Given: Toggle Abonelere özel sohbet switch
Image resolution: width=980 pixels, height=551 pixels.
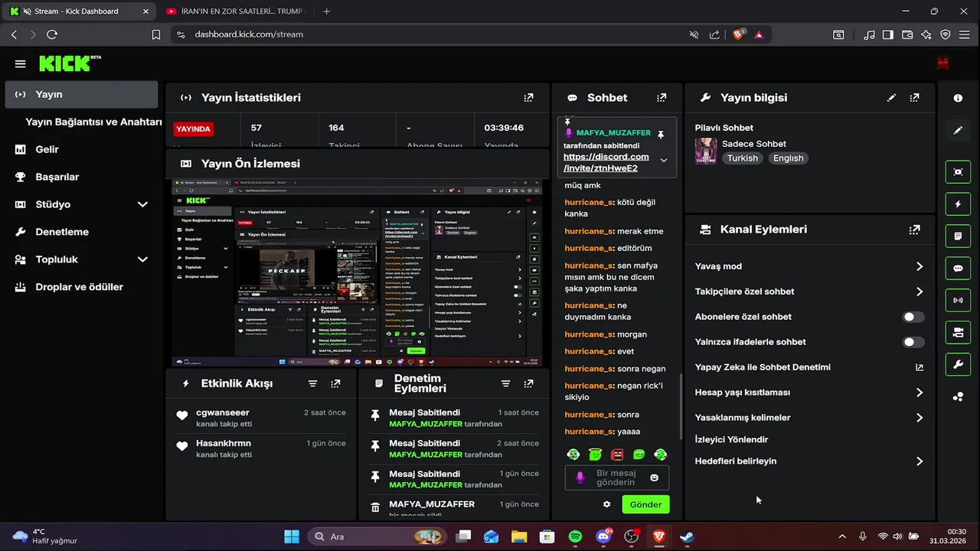Looking at the screenshot, I should click(x=913, y=317).
